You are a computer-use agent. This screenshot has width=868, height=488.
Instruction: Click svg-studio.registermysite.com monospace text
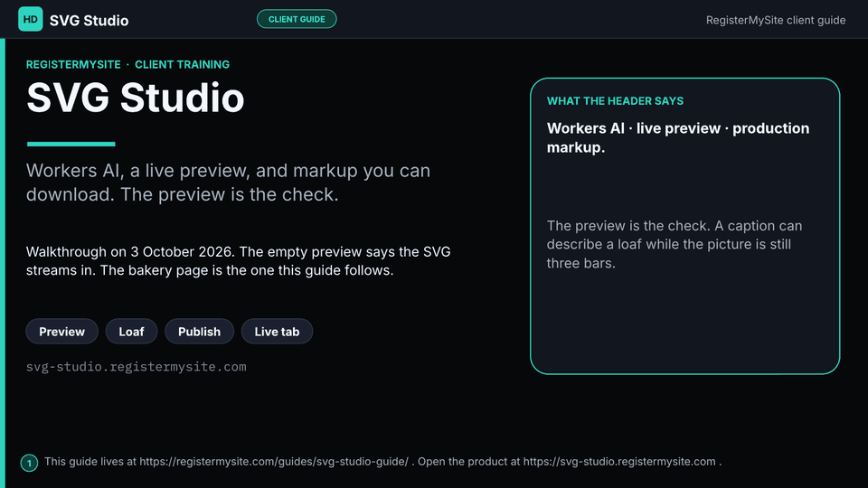coord(137,367)
